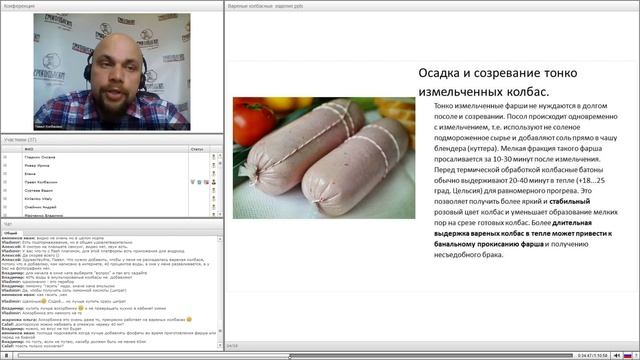Click the Конференция panel header

112,6
